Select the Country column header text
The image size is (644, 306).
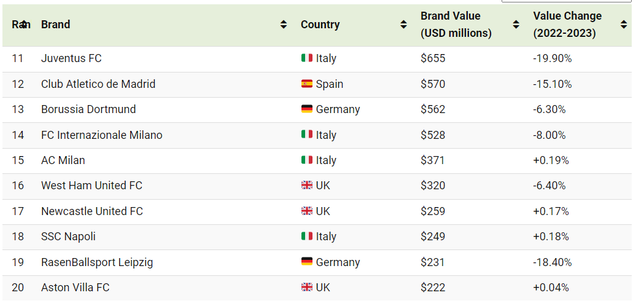click(320, 24)
